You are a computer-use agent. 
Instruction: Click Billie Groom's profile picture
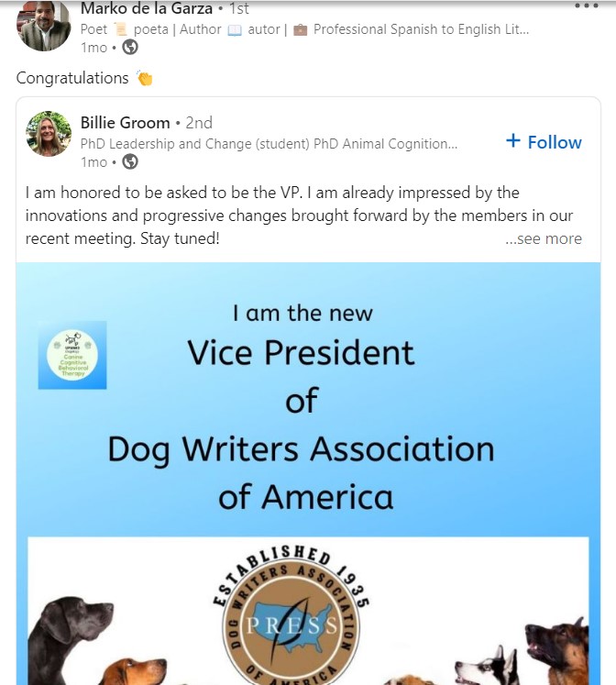coord(49,134)
